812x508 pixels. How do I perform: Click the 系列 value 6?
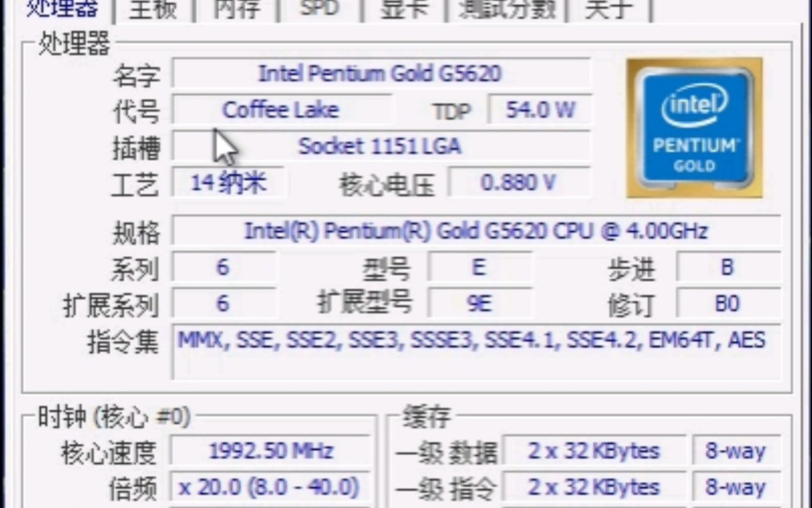pos(224,268)
